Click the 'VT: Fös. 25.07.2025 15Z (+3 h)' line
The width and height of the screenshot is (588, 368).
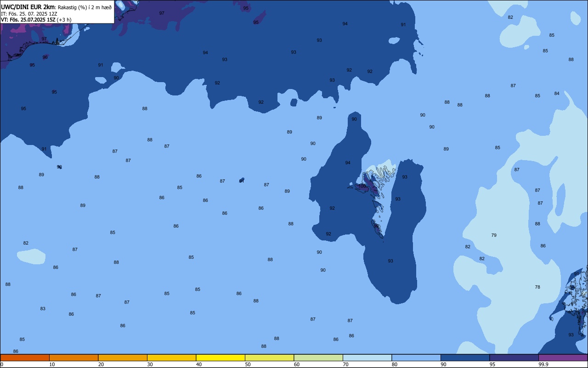[36, 20]
